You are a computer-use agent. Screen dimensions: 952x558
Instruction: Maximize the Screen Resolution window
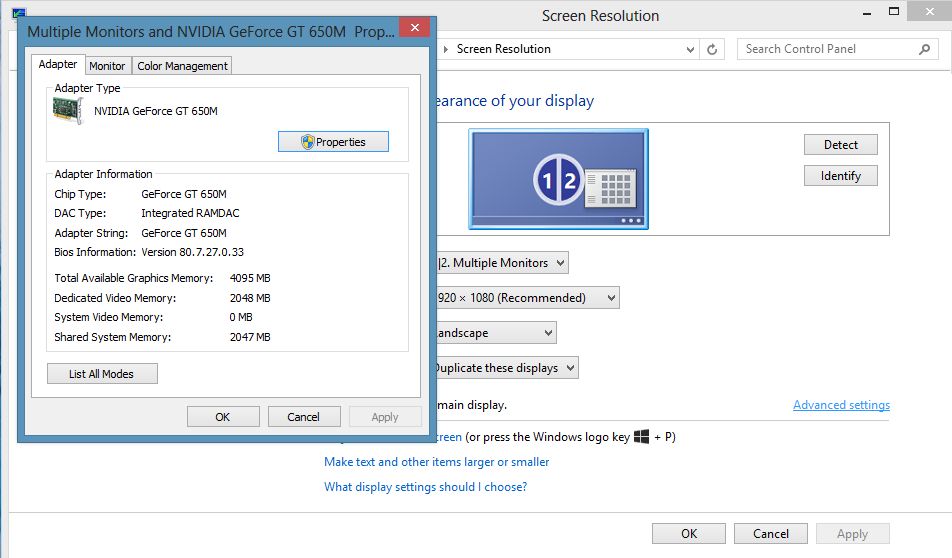pyautogui.click(x=894, y=12)
